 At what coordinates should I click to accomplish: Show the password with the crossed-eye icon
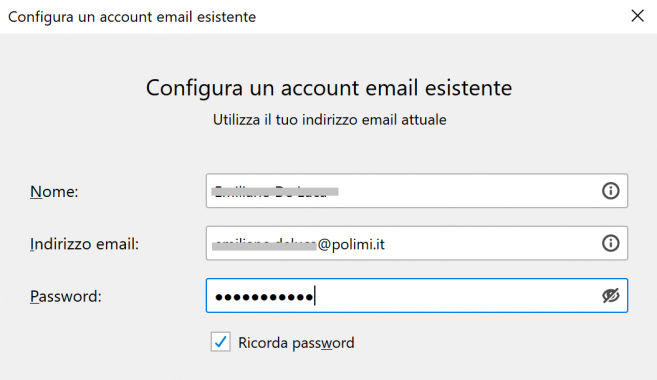[610, 295]
